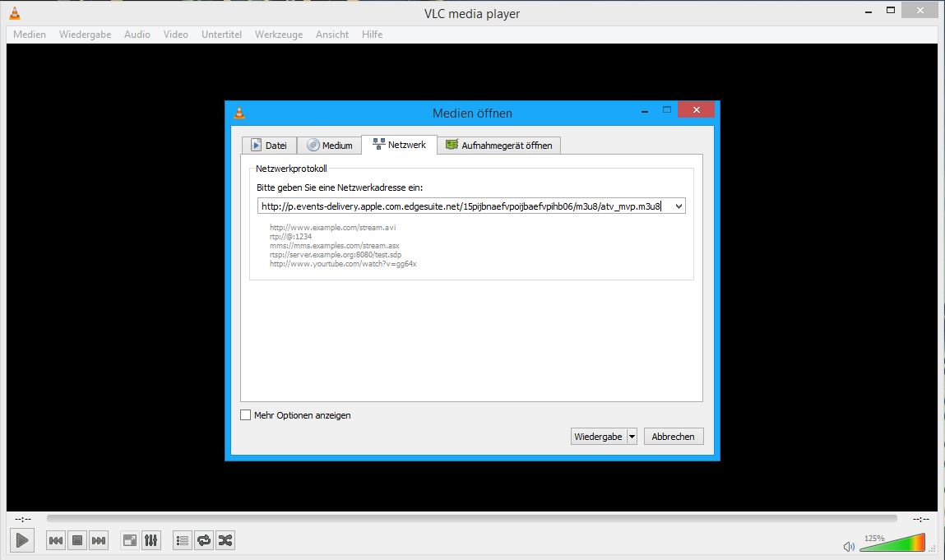Expand the network address history dropdown

pos(679,206)
